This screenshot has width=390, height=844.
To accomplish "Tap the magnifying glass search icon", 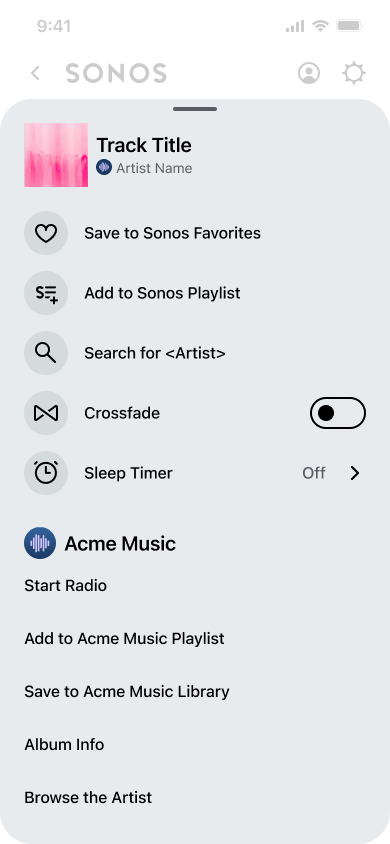I will click(x=46, y=353).
